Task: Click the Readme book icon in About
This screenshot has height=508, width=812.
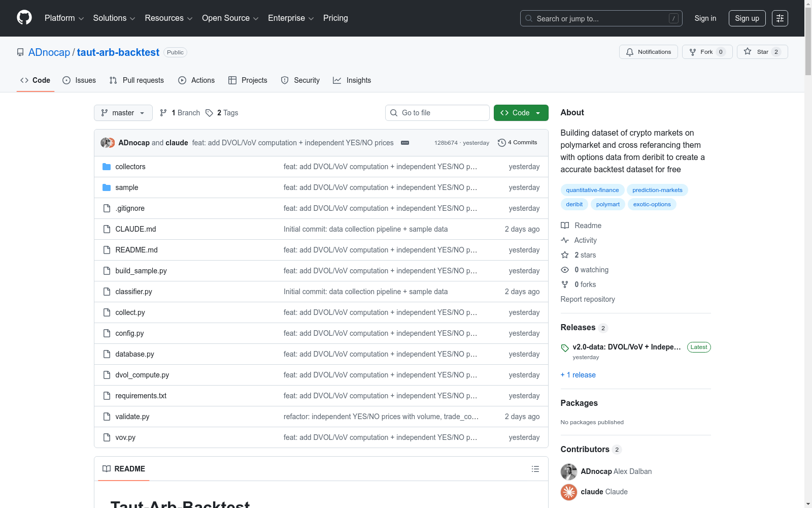Action: click(x=565, y=226)
